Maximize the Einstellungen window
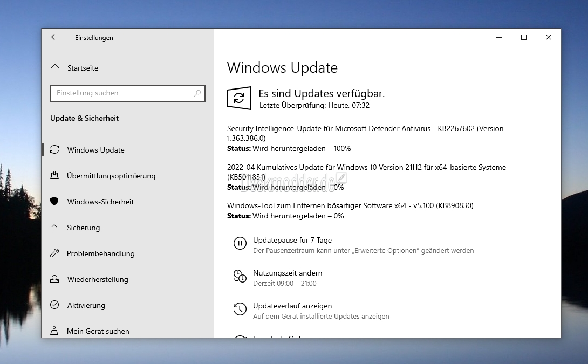This screenshot has width=588, height=364. [x=523, y=37]
